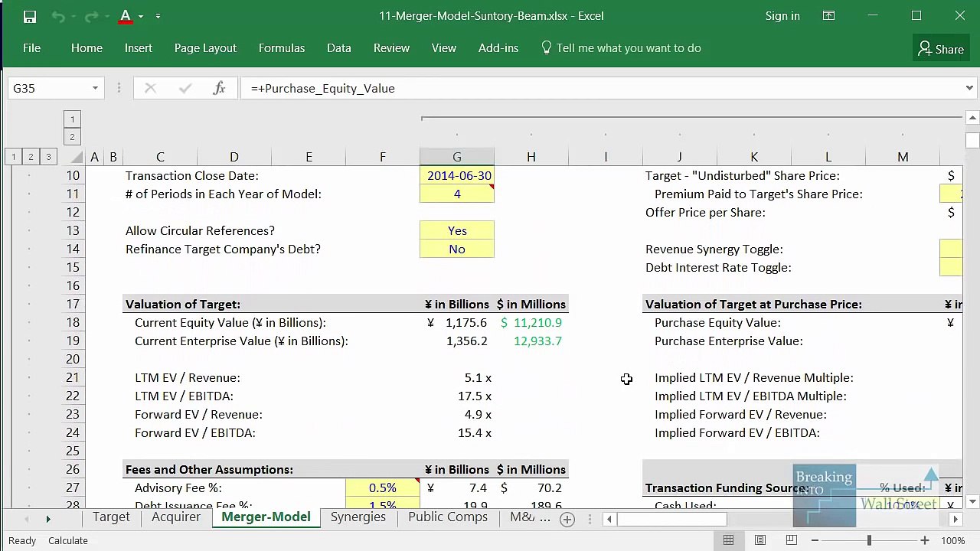
Task: Open the Review ribbon tab
Action: point(391,48)
